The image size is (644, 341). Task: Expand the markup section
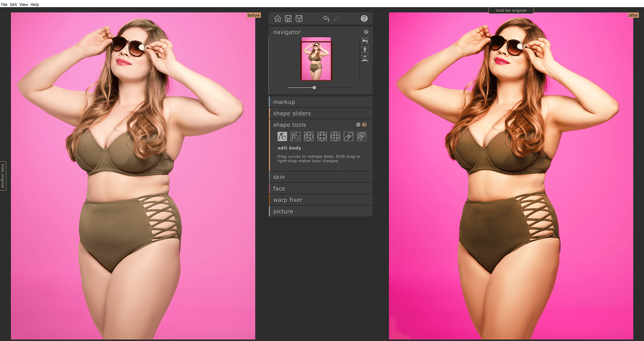[x=321, y=102]
